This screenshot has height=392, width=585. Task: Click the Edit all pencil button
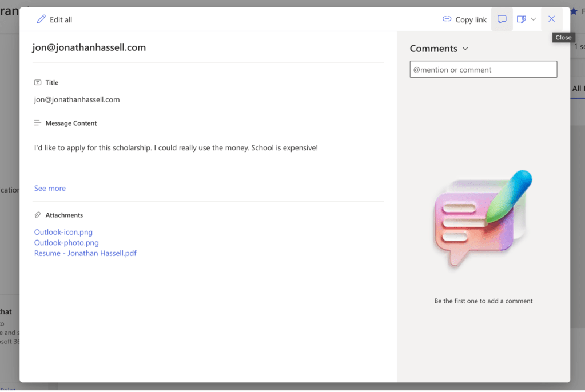click(x=54, y=19)
